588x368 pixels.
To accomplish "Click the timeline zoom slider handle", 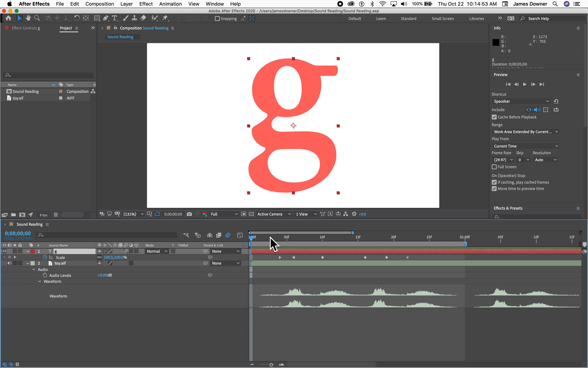I will pos(271,365).
